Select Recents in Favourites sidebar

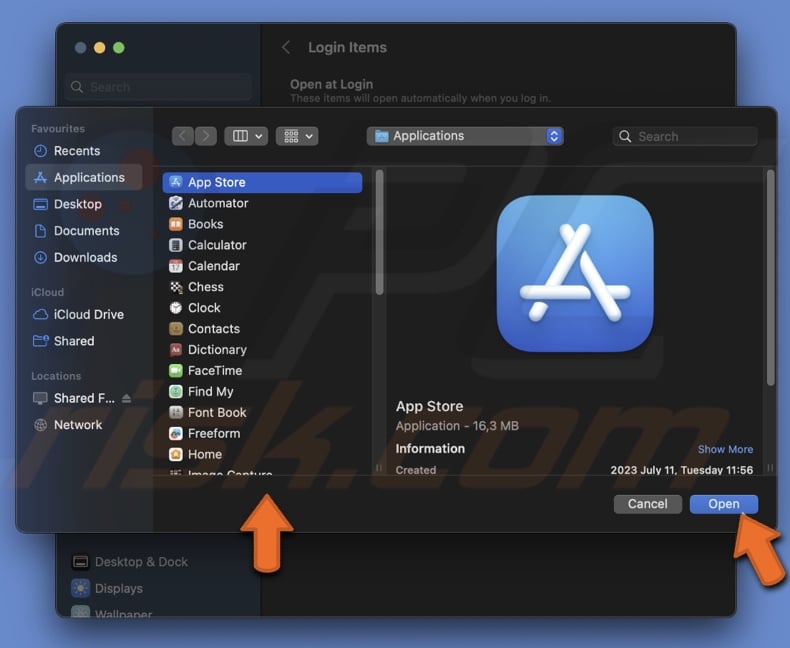pyautogui.click(x=84, y=151)
